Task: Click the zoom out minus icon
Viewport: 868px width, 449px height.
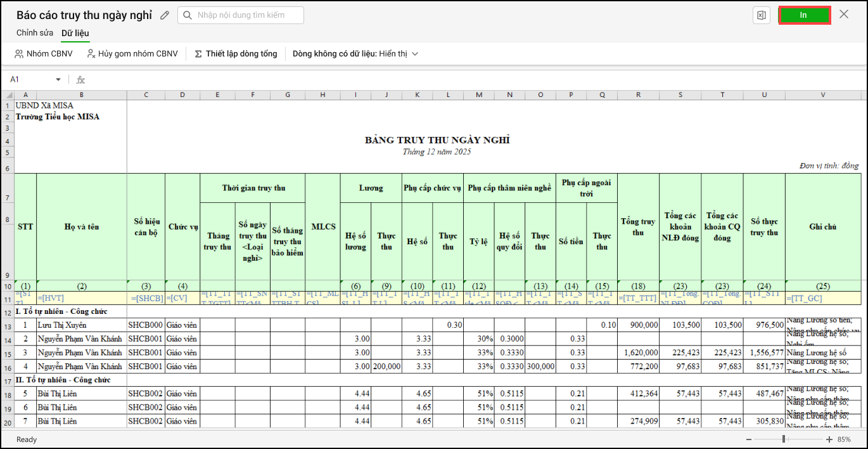Action: 749,439
